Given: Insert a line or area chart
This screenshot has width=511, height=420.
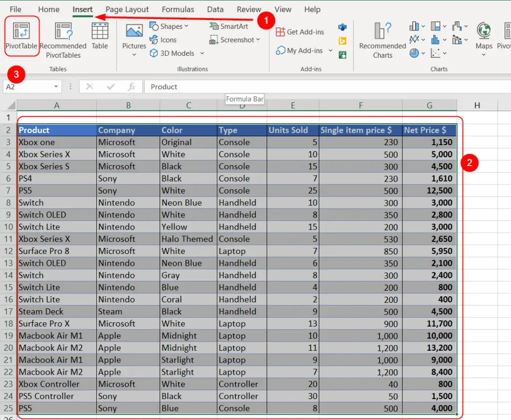Looking at the screenshot, I should click(414, 40).
